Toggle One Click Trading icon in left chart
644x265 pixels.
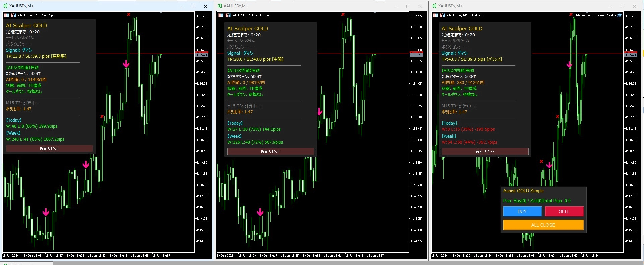click(x=6, y=15)
